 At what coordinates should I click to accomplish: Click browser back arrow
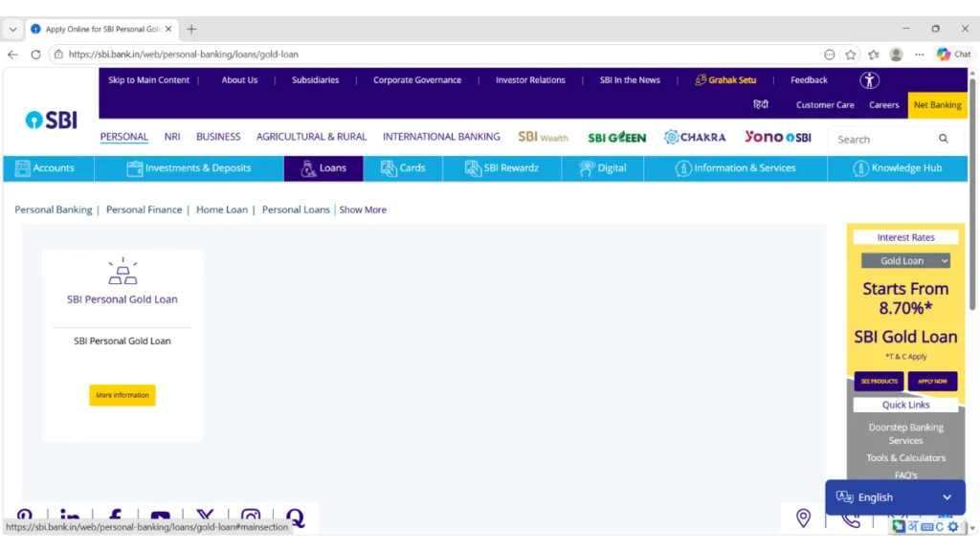pyautogui.click(x=12, y=55)
